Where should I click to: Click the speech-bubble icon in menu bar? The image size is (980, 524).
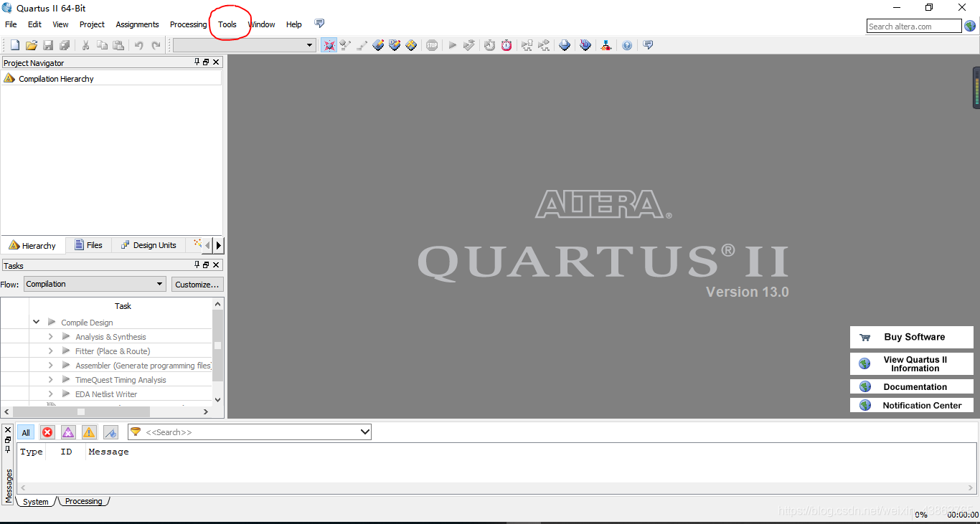pos(319,24)
